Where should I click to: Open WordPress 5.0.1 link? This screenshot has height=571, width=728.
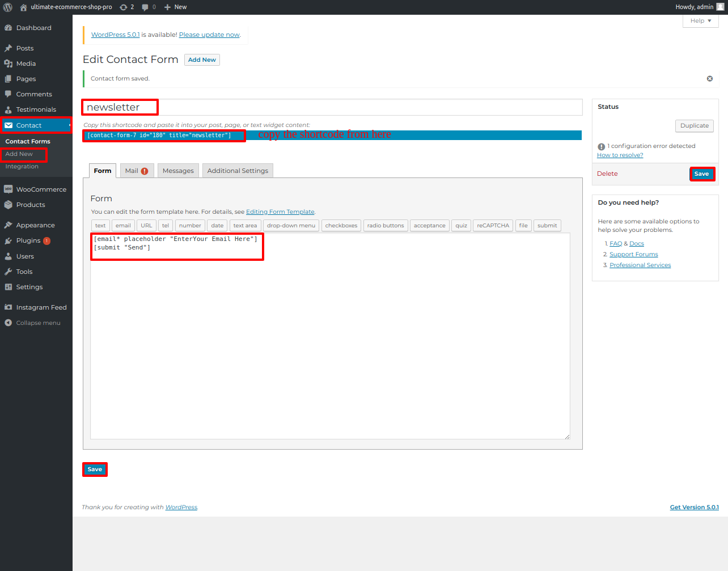tap(115, 35)
